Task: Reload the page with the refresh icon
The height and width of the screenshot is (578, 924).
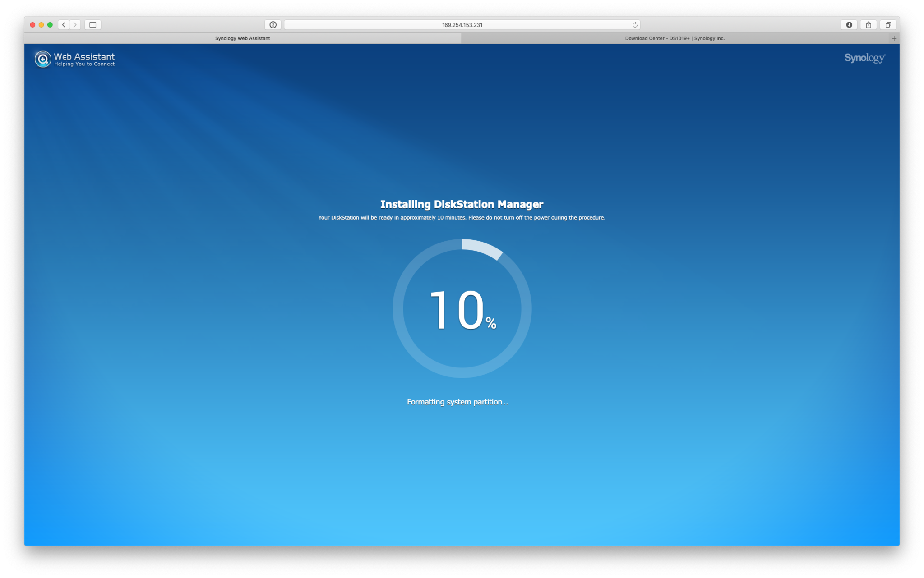Action: tap(634, 25)
